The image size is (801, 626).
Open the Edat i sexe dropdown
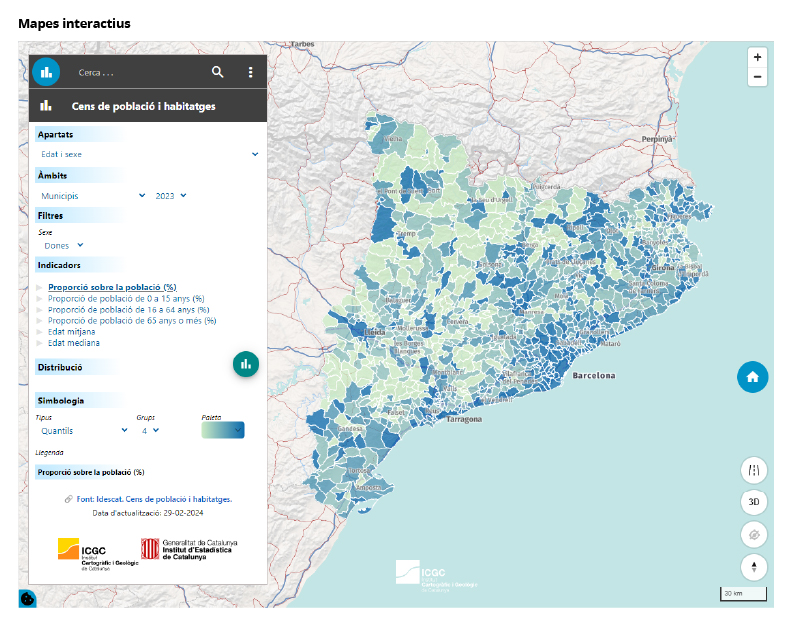pyautogui.click(x=146, y=154)
